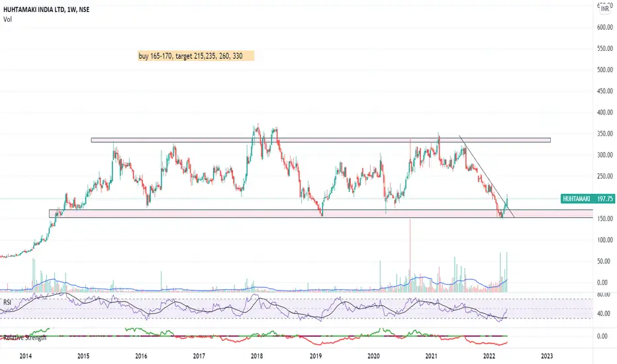Click the 500.00 price axis label

click(x=605, y=69)
